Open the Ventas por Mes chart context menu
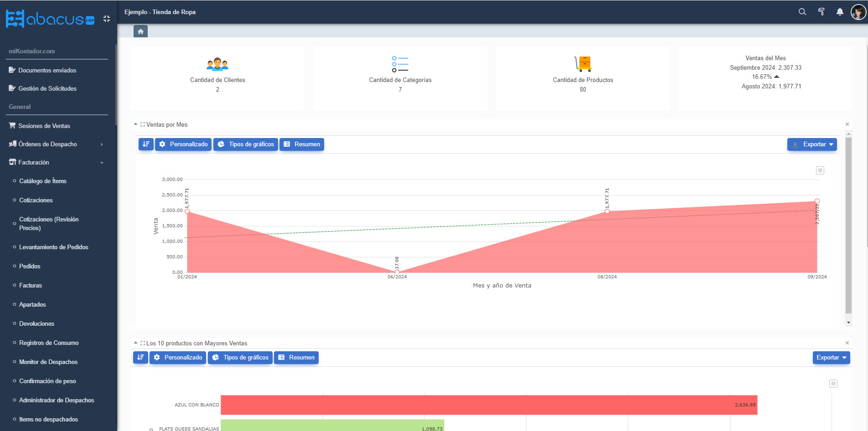The image size is (868, 431). click(820, 170)
